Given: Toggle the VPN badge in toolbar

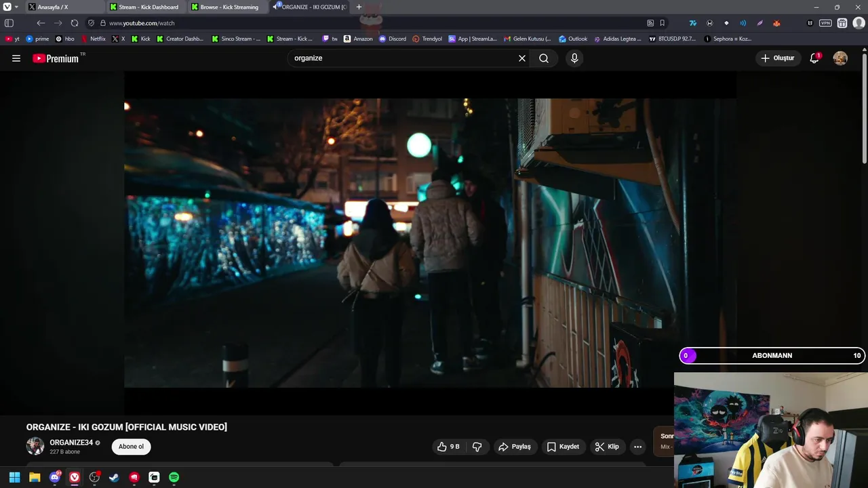Looking at the screenshot, I should [825, 23].
